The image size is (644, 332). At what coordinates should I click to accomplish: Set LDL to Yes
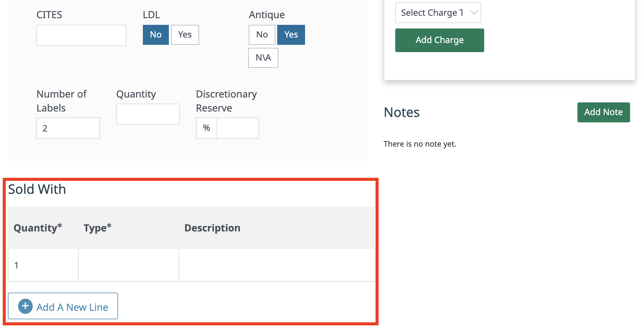click(185, 35)
